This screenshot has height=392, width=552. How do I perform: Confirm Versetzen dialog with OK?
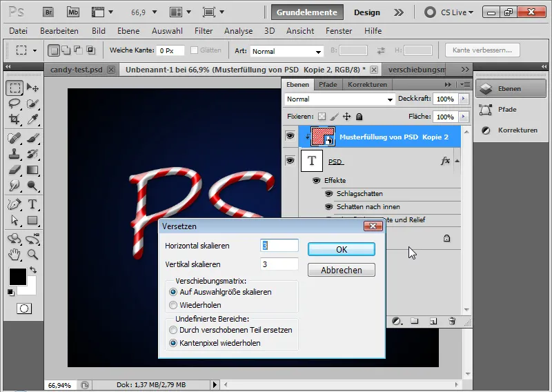click(x=341, y=249)
